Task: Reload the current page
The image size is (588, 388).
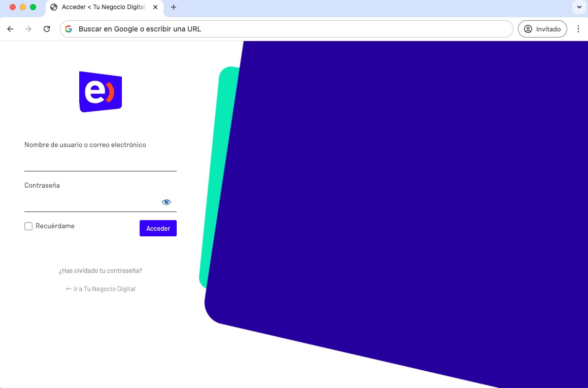Action: pyautogui.click(x=47, y=29)
